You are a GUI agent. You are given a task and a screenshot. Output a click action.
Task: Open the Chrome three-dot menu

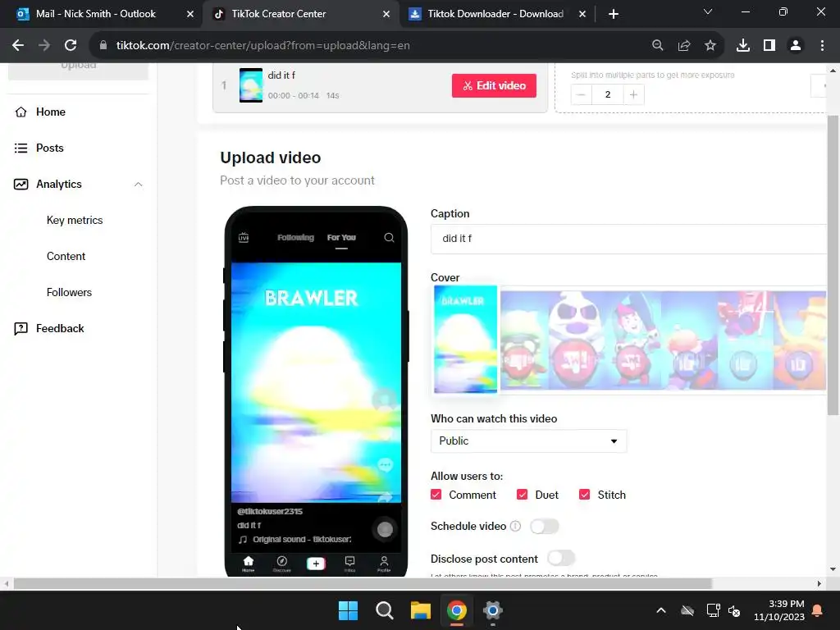pyautogui.click(x=822, y=46)
